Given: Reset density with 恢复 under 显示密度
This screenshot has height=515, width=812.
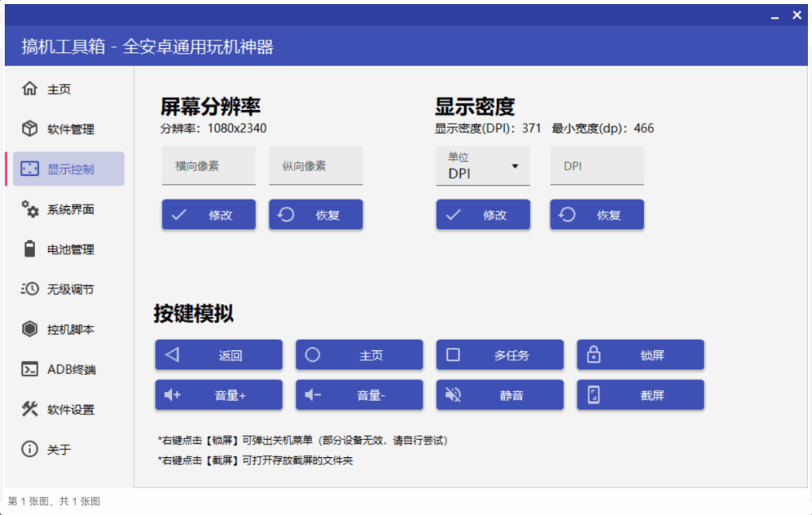Looking at the screenshot, I should 597,215.
